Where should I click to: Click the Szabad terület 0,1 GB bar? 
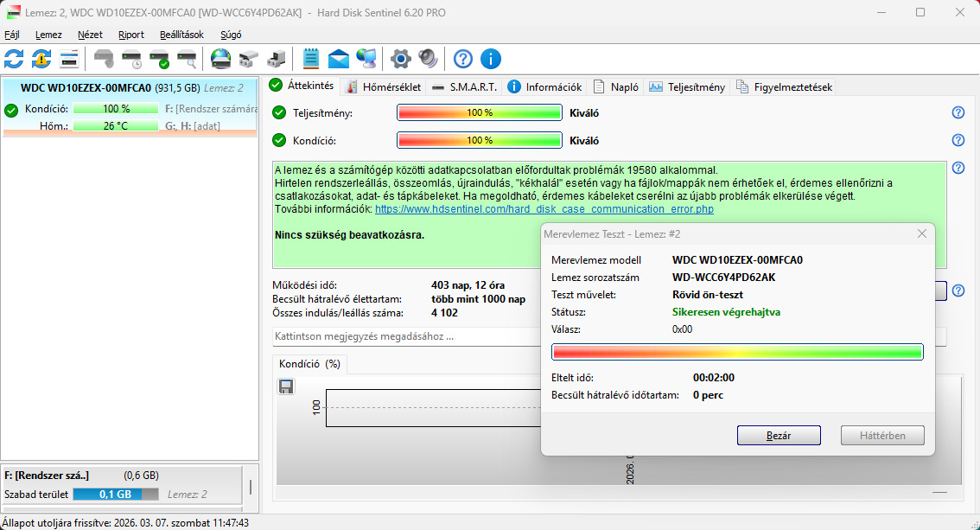click(116, 495)
